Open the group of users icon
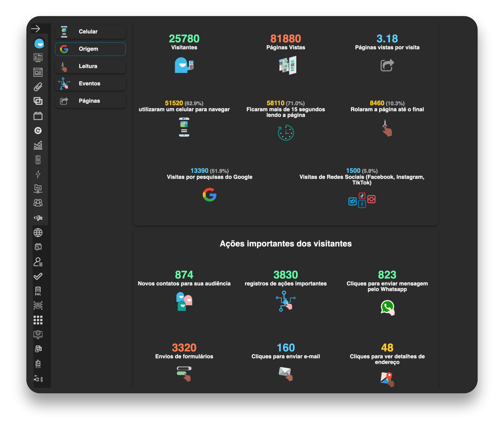This screenshot has width=504, height=430. tap(38, 203)
